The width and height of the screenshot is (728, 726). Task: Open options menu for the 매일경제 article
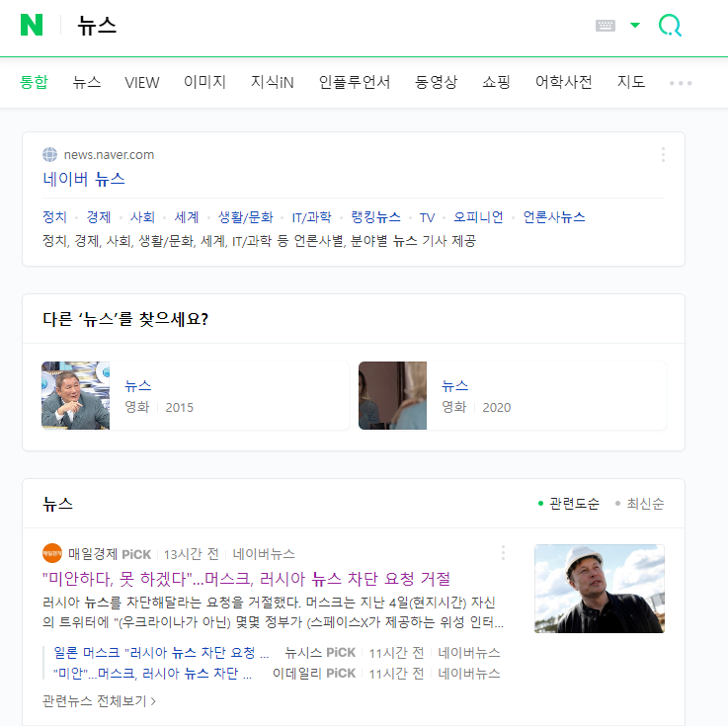[x=504, y=553]
